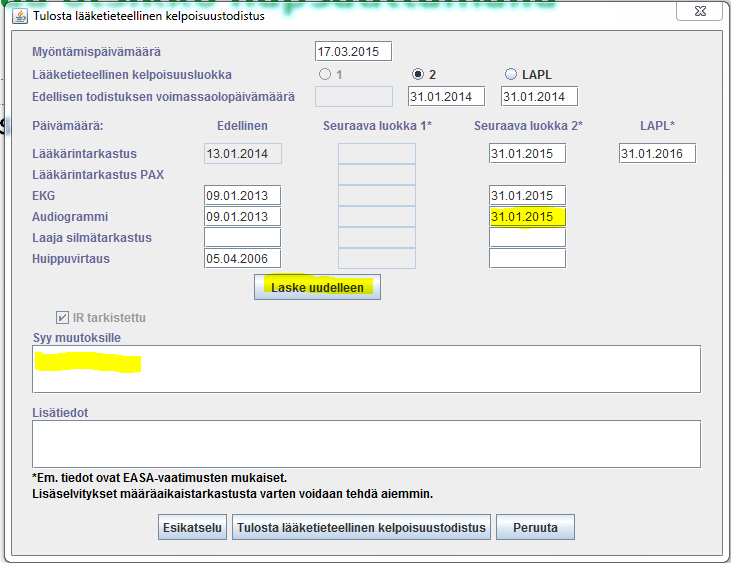Click Audiogrammi Seuraava luokka 1 field
This screenshot has height=563, width=731.
377,216
